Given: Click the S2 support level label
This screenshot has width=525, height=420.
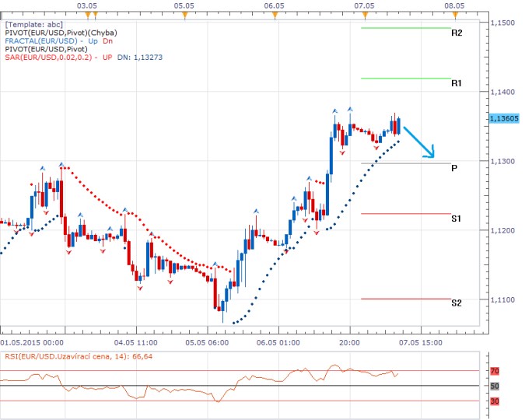Looking at the screenshot, I should point(457,303).
